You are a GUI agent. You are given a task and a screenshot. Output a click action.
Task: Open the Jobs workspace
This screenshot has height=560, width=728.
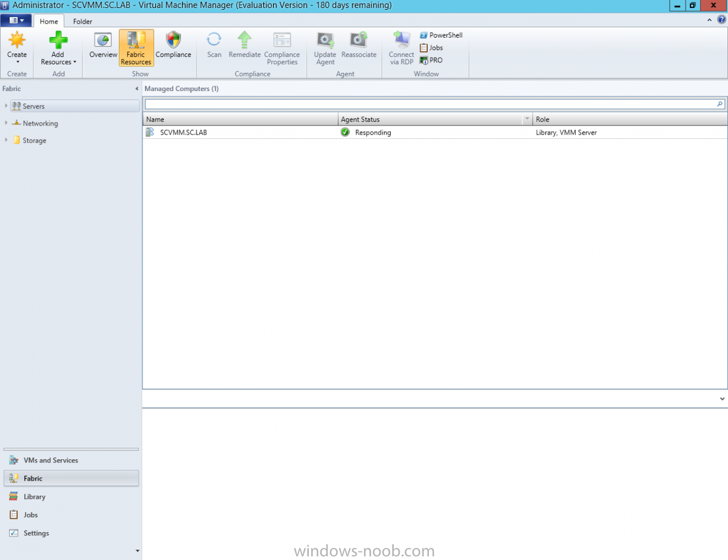tap(71, 515)
